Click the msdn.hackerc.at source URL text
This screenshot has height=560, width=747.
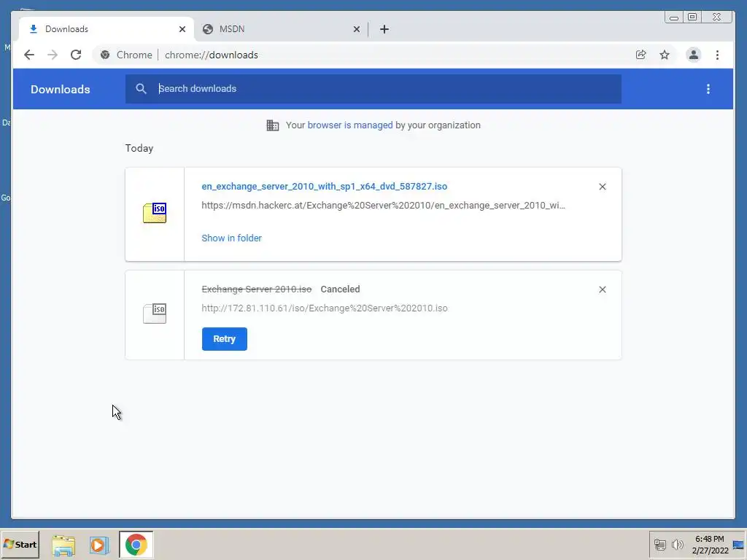pos(383,205)
